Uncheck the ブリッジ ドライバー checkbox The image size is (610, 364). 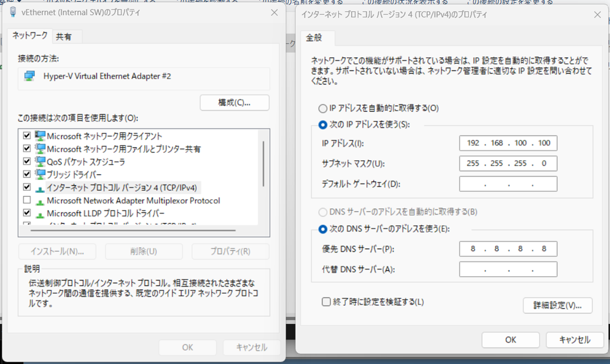click(27, 174)
